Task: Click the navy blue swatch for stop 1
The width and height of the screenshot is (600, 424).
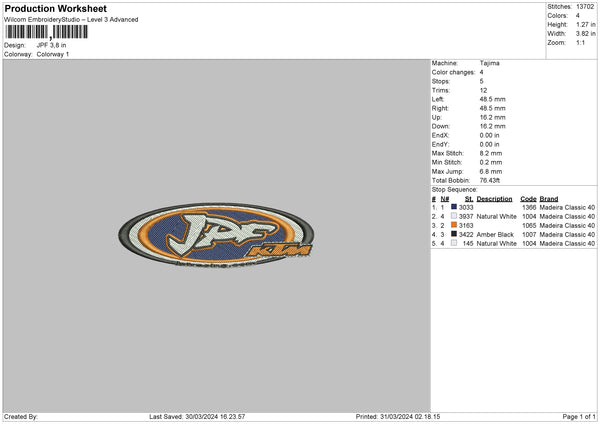Action: [x=454, y=207]
